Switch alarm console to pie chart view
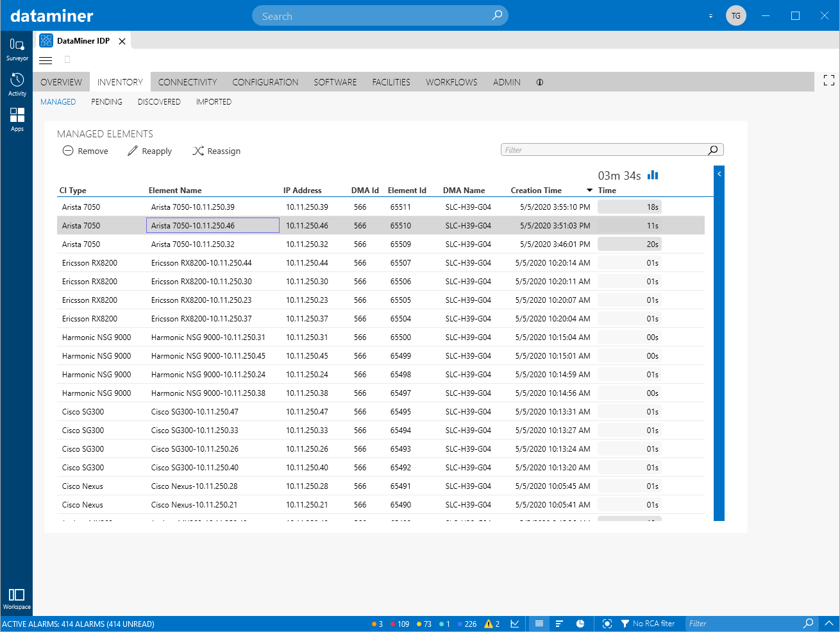Viewport: 840px width, 632px height. 580,624
